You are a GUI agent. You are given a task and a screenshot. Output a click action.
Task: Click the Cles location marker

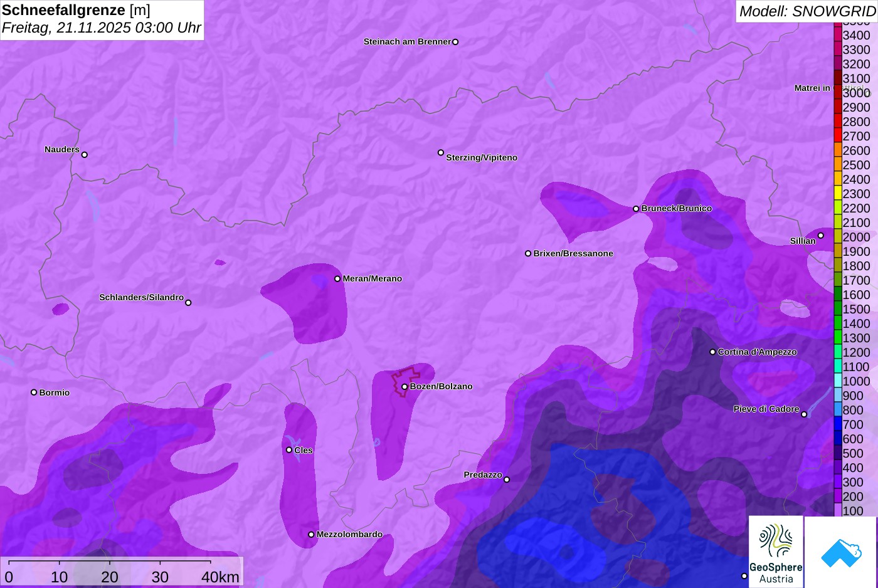coord(289,450)
